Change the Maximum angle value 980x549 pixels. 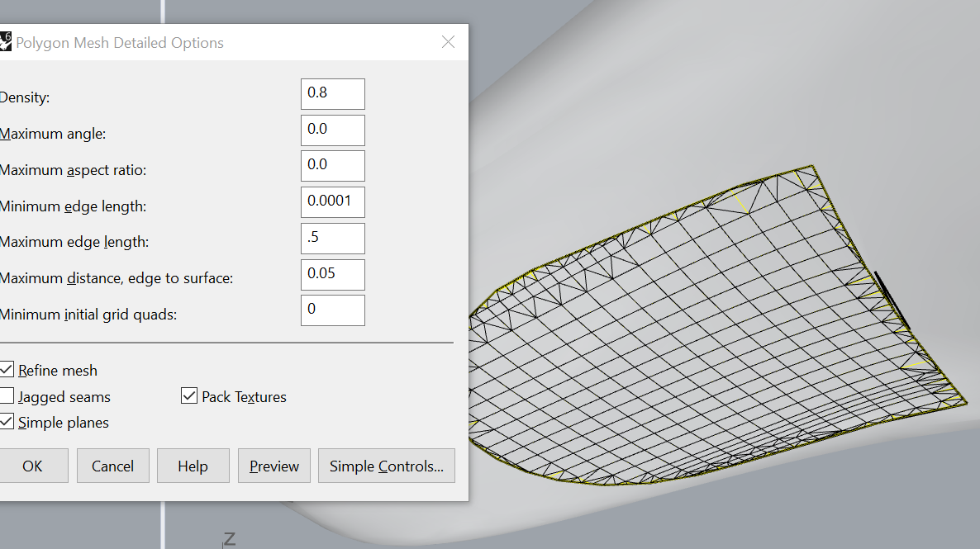[x=332, y=130]
